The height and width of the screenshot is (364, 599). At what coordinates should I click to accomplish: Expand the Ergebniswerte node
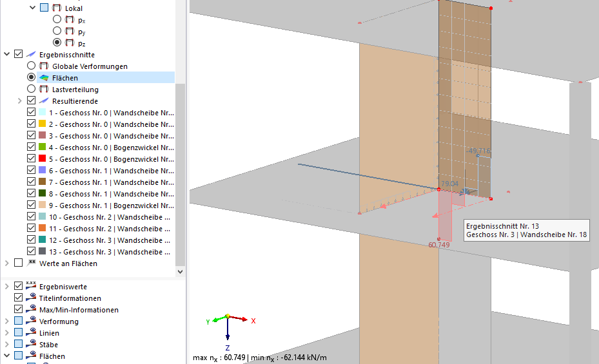point(6,286)
